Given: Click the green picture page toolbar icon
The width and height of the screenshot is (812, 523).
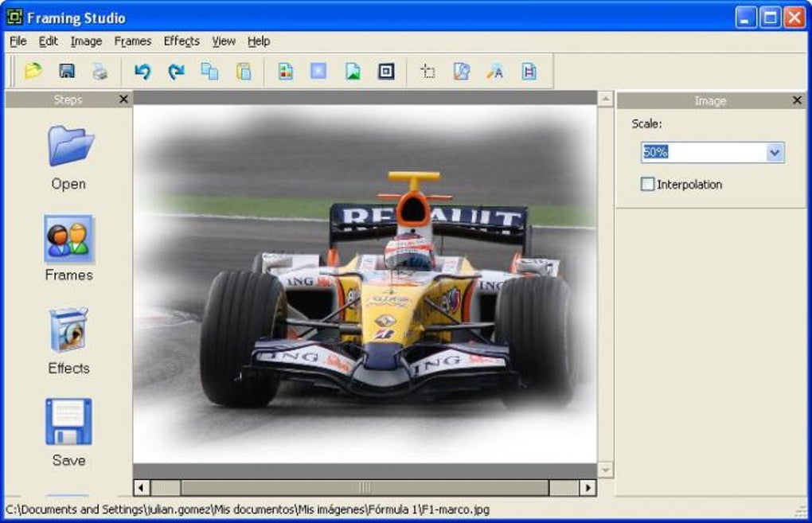Looking at the screenshot, I should [353, 71].
